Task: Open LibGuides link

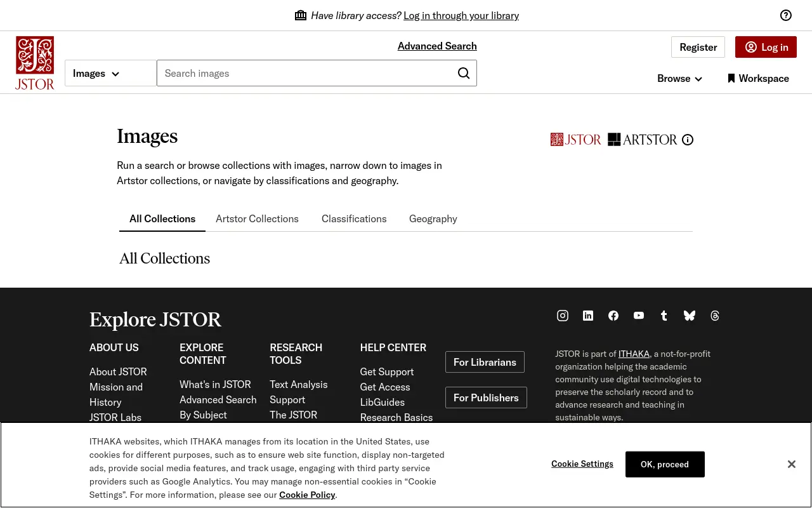Action: (x=383, y=402)
